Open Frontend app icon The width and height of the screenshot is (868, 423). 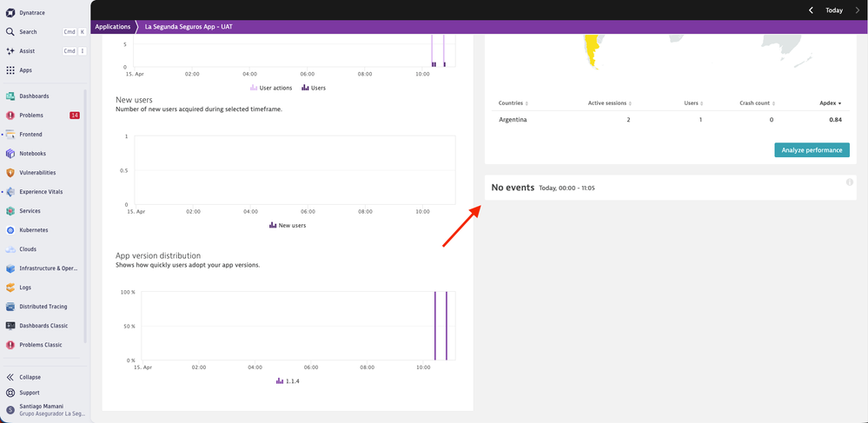pyautogui.click(x=10, y=135)
